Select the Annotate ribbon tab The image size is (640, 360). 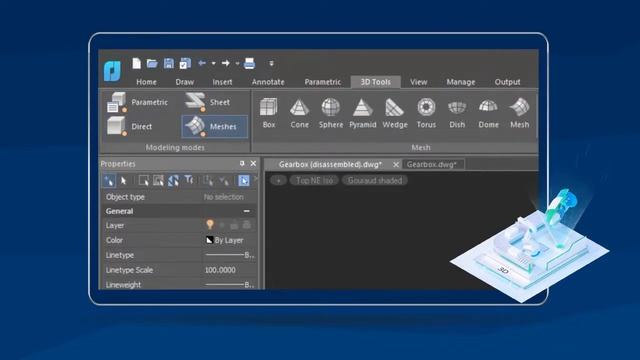pyautogui.click(x=268, y=82)
